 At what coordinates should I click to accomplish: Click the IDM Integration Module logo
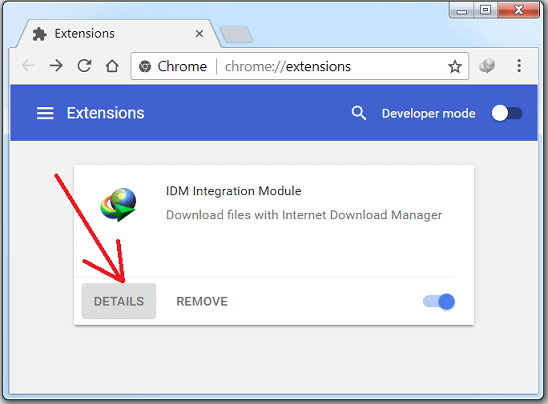118,204
